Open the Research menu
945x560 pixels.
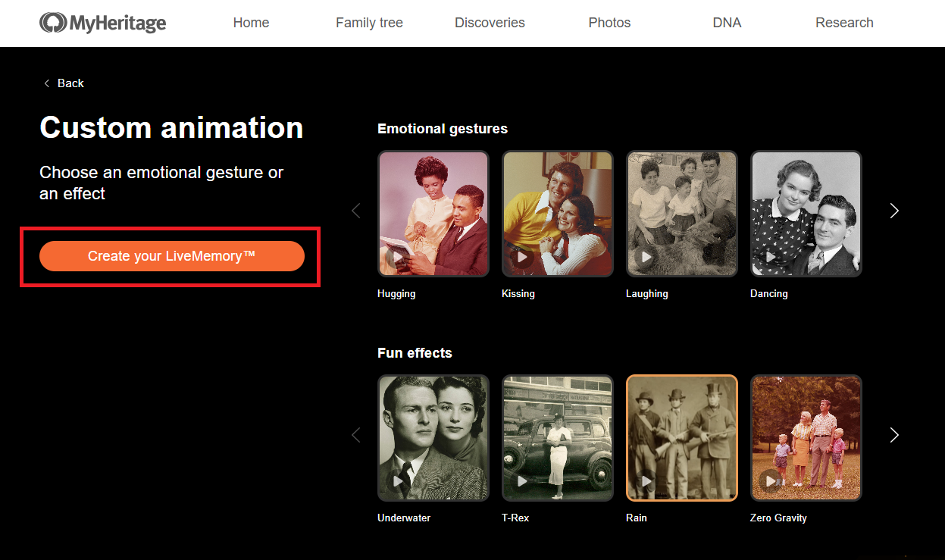844,23
